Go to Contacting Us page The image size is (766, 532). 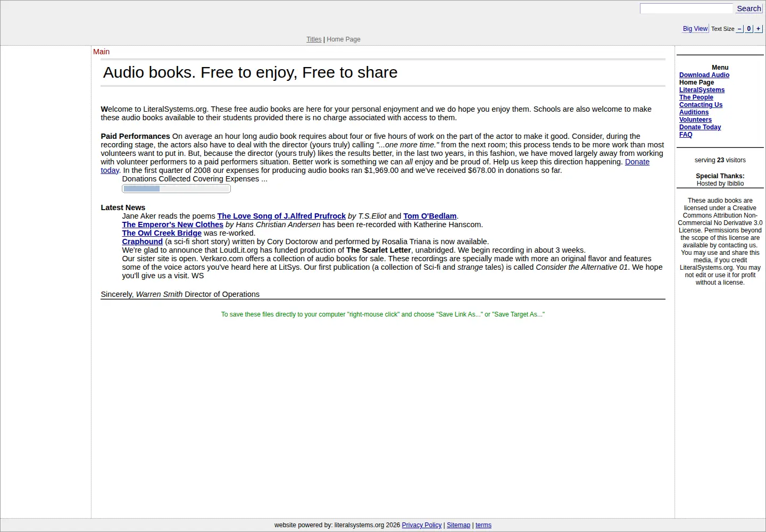(701, 105)
